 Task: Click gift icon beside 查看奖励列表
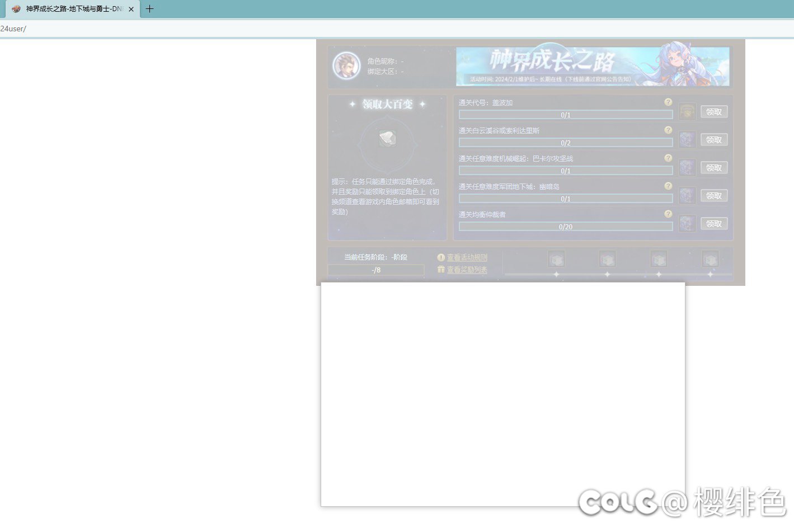(x=441, y=270)
